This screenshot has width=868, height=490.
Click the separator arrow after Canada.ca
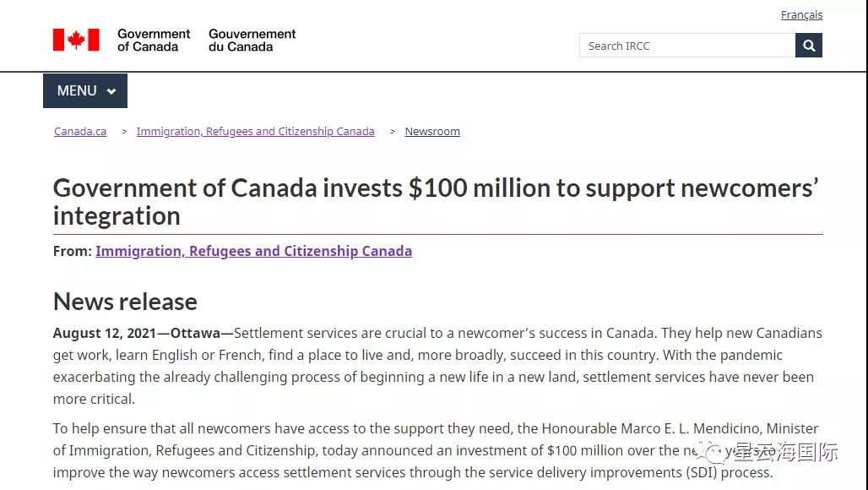[124, 132]
